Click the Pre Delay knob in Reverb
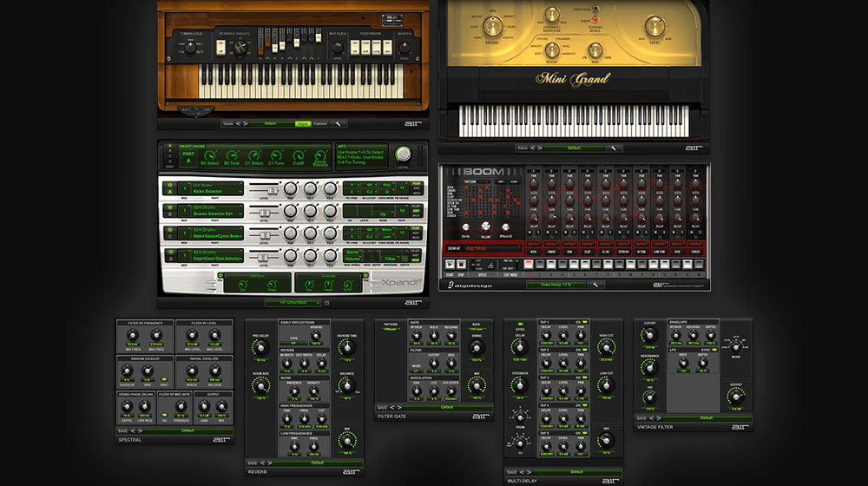The image size is (868, 486). [260, 347]
